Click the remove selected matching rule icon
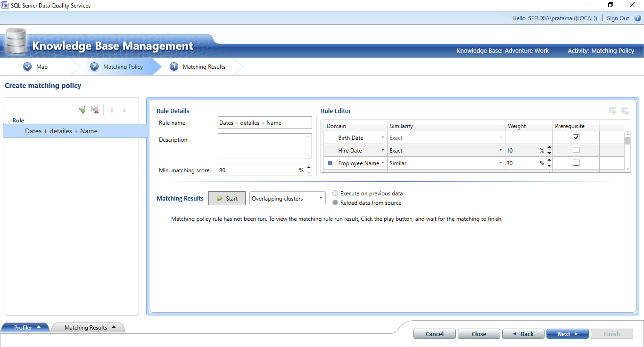The height and width of the screenshot is (347, 644). 95,110
